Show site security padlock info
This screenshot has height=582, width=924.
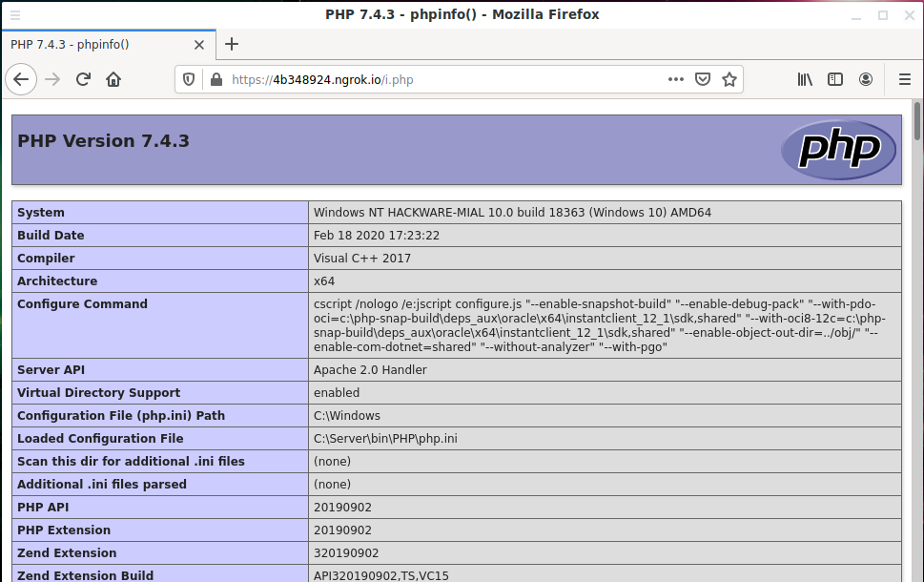click(x=216, y=79)
